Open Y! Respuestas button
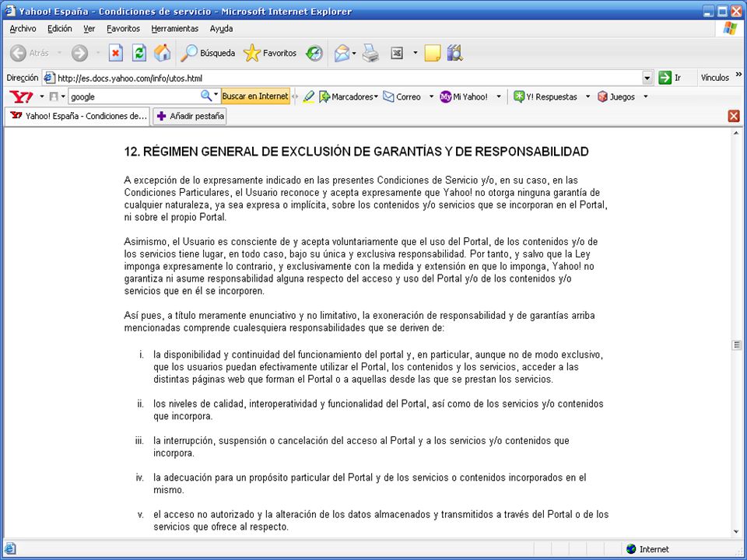 tap(545, 96)
